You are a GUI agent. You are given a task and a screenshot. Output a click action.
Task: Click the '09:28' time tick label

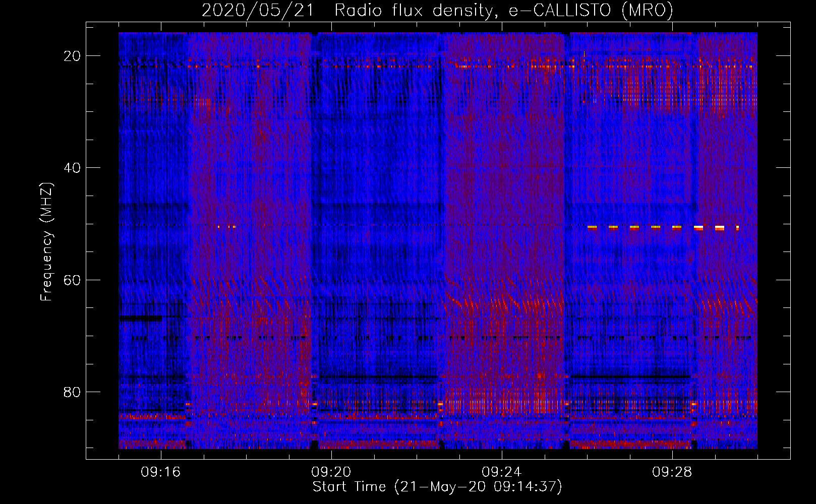[672, 472]
